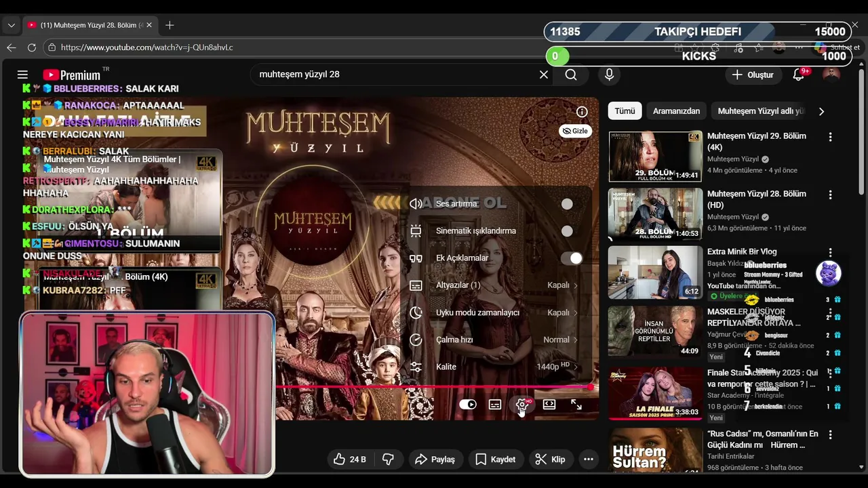868x488 pixels.
Task: Open the player settings gear icon
Action: point(522,405)
